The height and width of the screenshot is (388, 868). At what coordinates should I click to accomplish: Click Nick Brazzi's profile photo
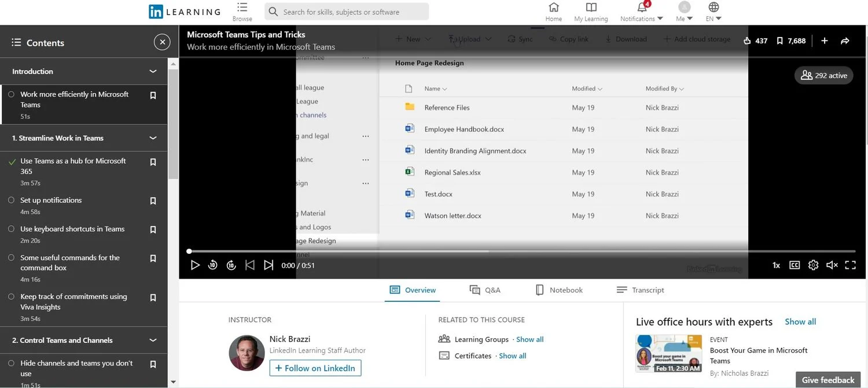point(247,353)
